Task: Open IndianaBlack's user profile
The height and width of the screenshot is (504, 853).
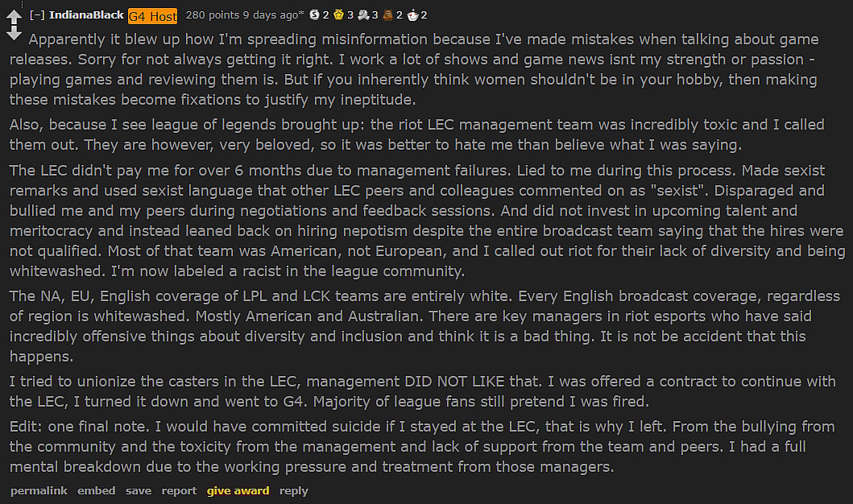Action: point(86,15)
